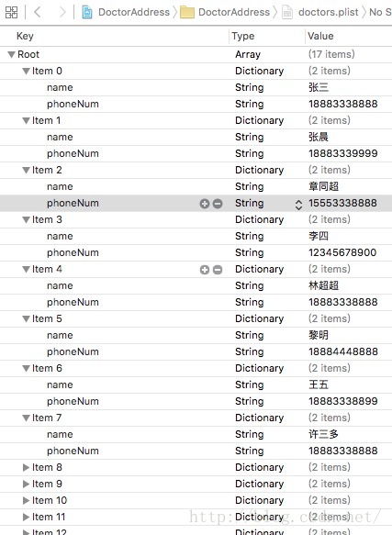
Task: Edit phone value 15553338888
Action: click(342, 204)
